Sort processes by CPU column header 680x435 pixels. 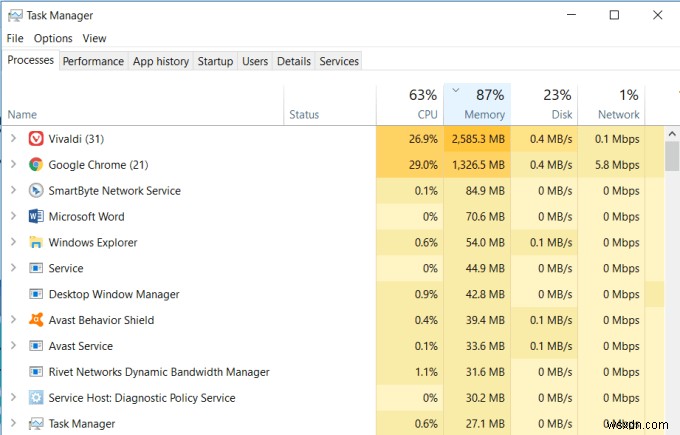pyautogui.click(x=410, y=104)
